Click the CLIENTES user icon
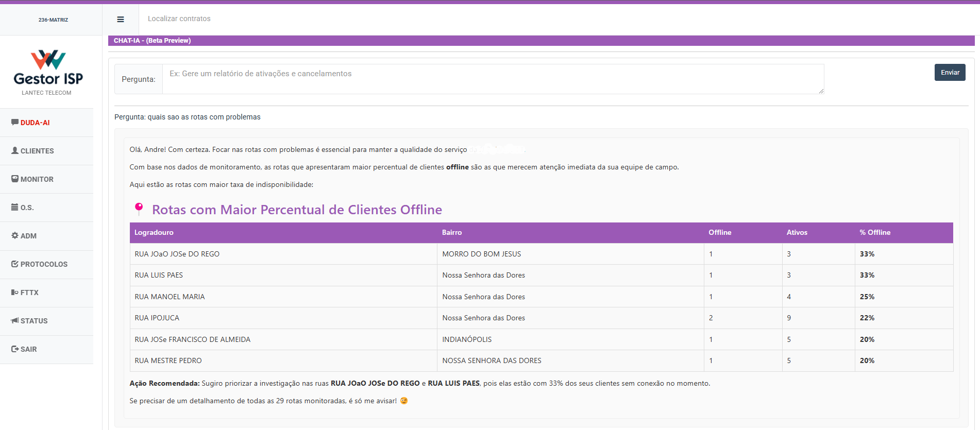The width and height of the screenshot is (980, 430). (15, 151)
